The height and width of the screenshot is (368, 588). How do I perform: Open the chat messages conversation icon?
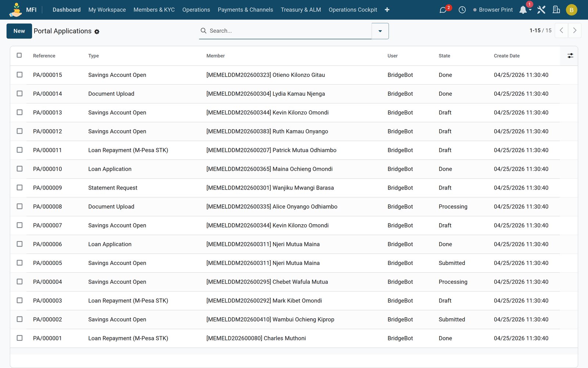443,10
